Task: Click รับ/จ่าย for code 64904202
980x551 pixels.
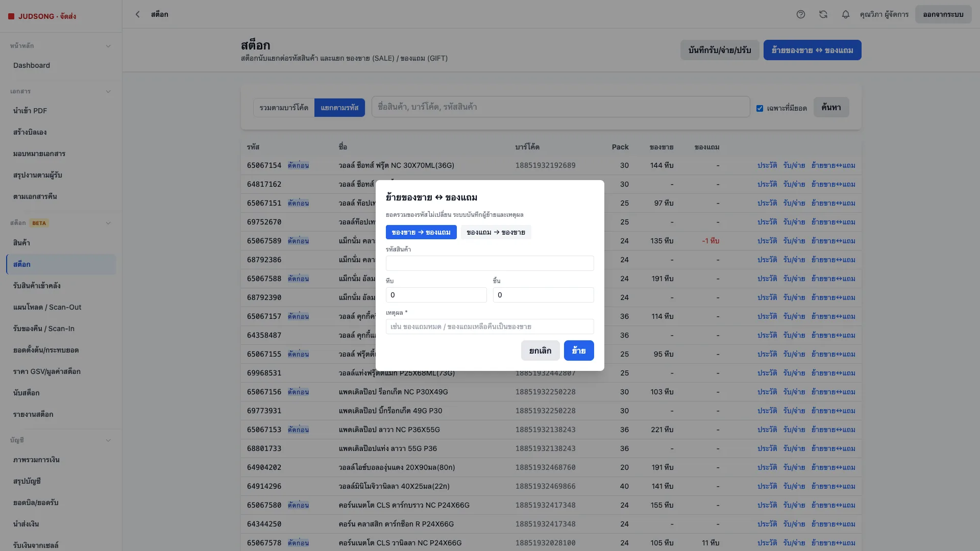Action: point(794,467)
